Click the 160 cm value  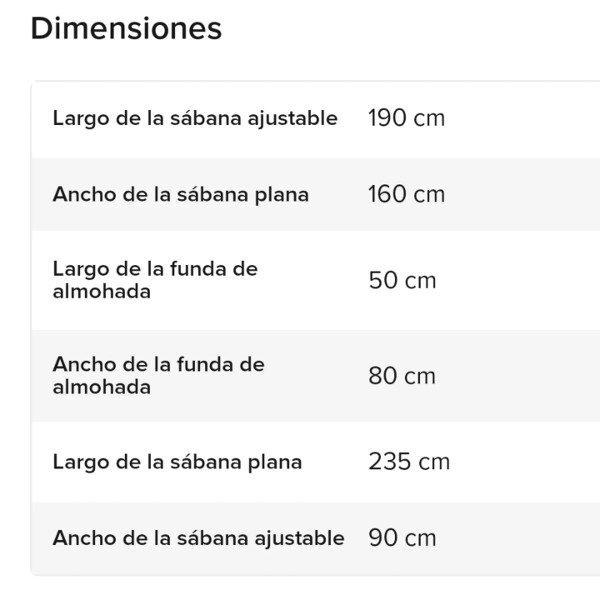[406, 194]
